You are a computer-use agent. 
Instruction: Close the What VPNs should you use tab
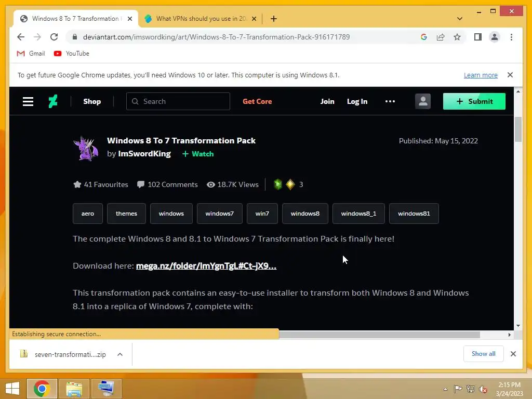[254, 19]
